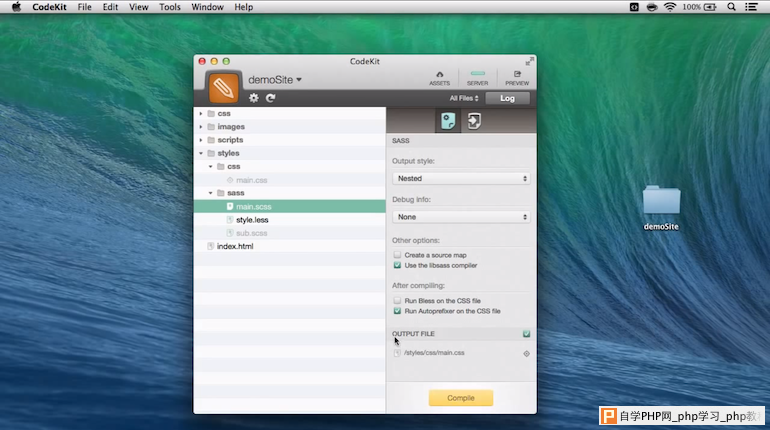The image size is (770, 430).
Task: Click the output path target icon
Action: coord(526,353)
